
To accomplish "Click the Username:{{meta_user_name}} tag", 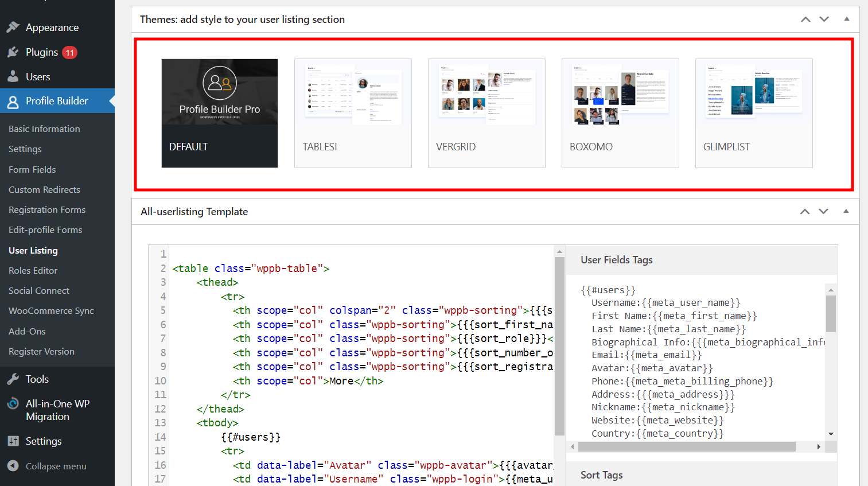I will (x=666, y=302).
